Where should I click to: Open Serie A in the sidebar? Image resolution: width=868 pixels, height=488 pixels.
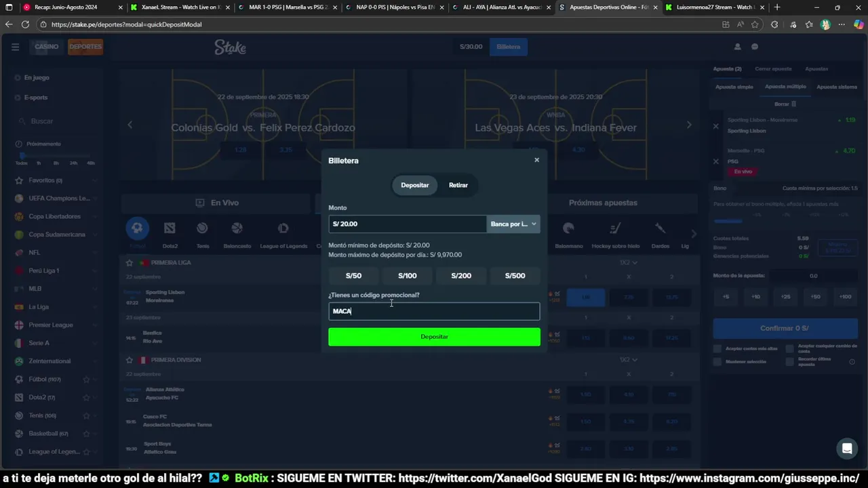(x=39, y=343)
